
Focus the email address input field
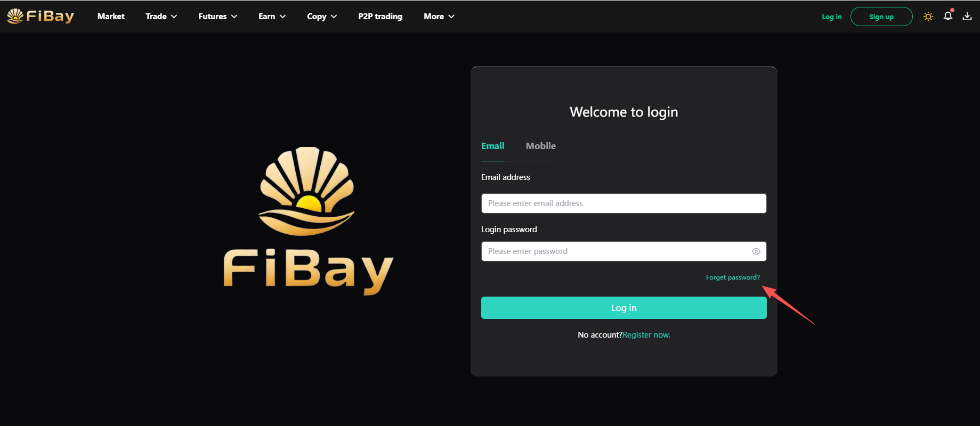(x=623, y=203)
